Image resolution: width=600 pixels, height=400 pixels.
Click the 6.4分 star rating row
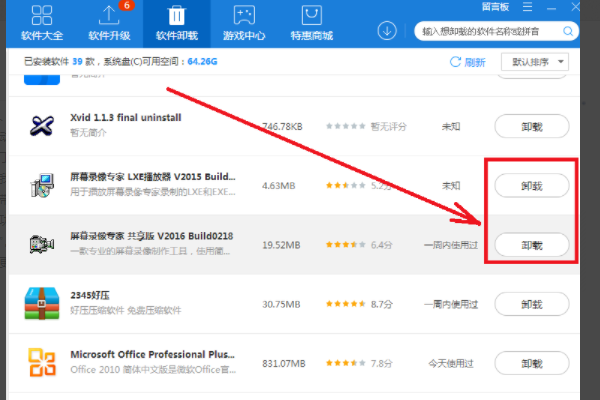click(x=359, y=245)
